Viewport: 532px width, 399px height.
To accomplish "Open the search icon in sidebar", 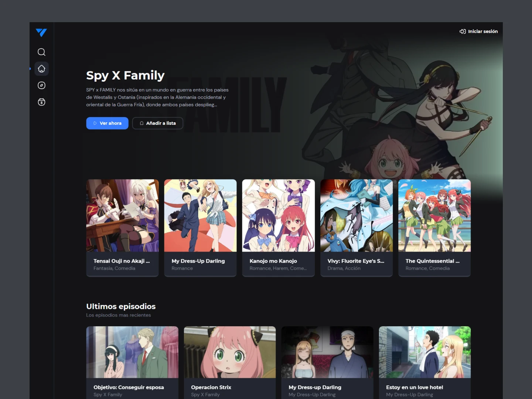I will click(x=41, y=52).
